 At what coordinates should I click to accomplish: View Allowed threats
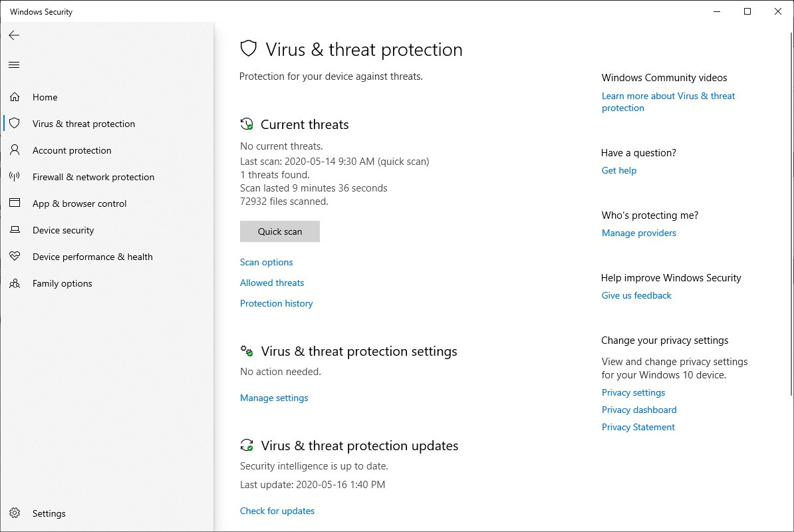[272, 283]
